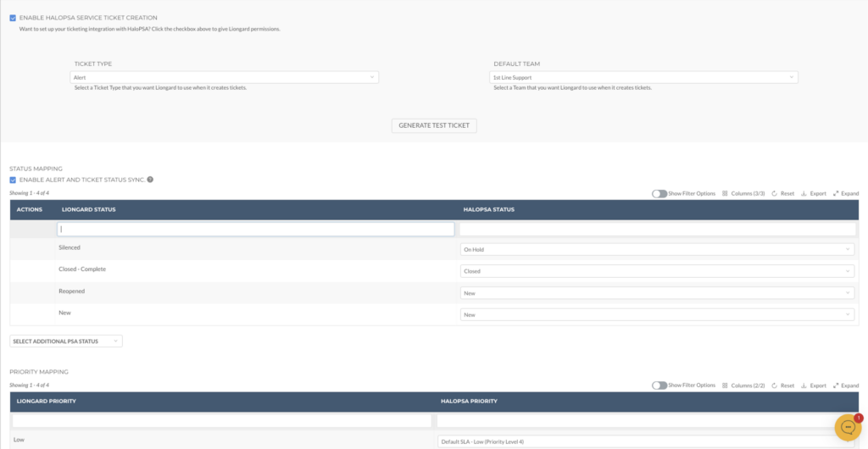
Task: Reset the Status Mapping table
Action: (782, 193)
